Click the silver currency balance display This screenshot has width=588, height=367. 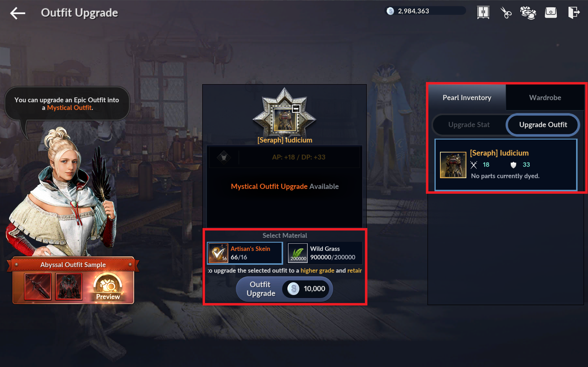tap(425, 11)
